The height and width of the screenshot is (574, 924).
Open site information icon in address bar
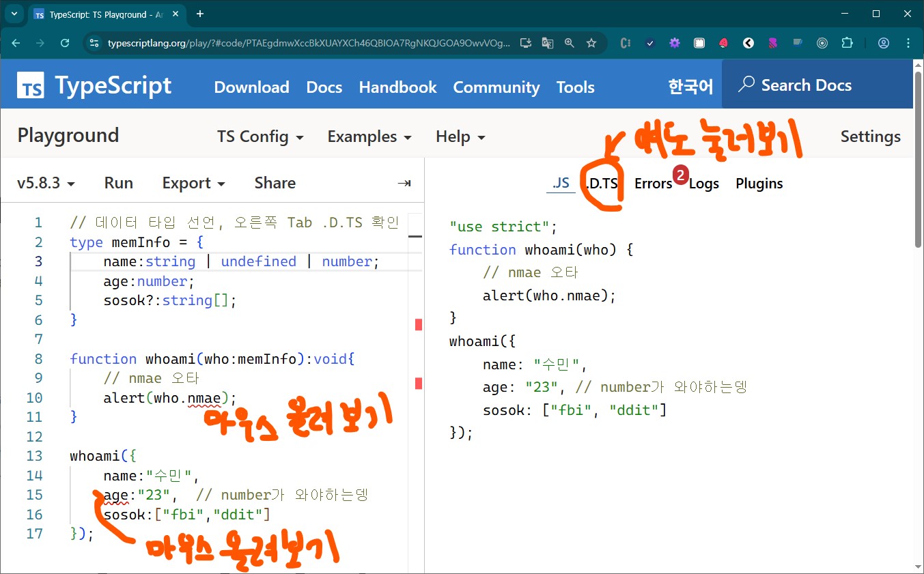pyautogui.click(x=94, y=43)
